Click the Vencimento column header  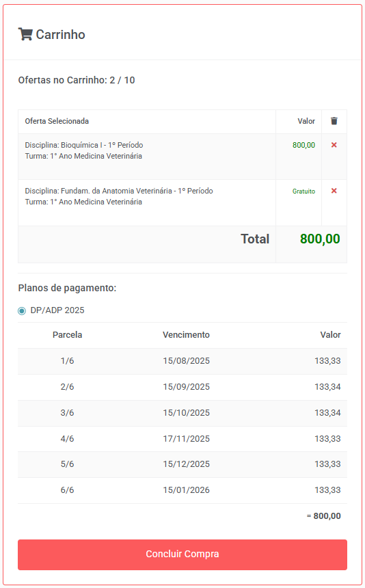click(x=186, y=335)
